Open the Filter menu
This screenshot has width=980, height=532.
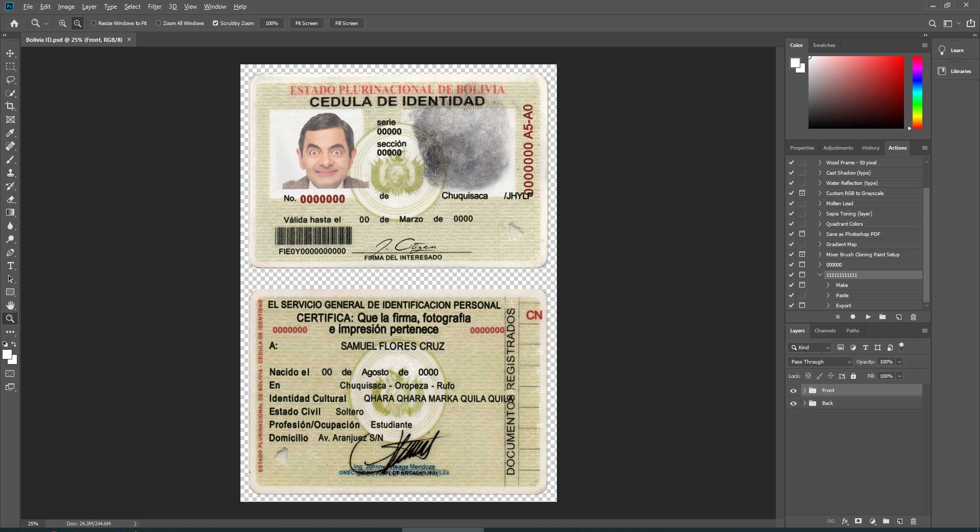pos(154,7)
